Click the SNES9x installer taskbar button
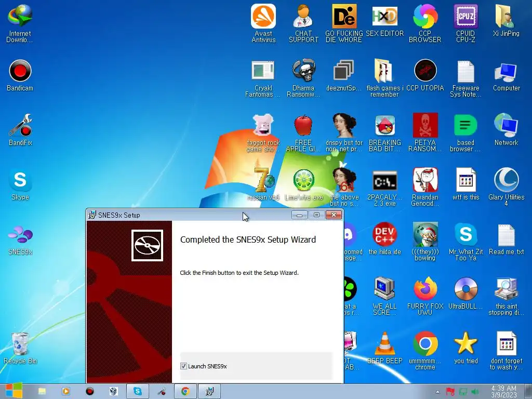The width and height of the screenshot is (532, 399). tap(209, 392)
